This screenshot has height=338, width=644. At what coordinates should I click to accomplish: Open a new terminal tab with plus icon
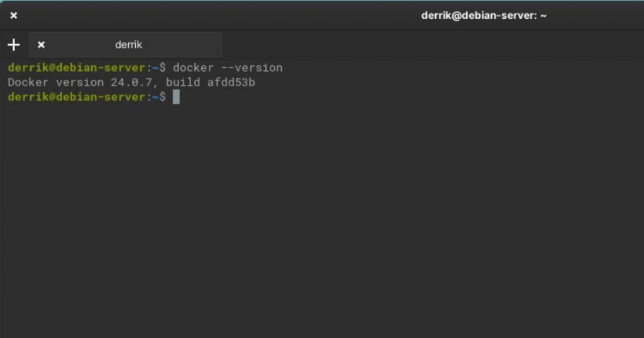(14, 45)
